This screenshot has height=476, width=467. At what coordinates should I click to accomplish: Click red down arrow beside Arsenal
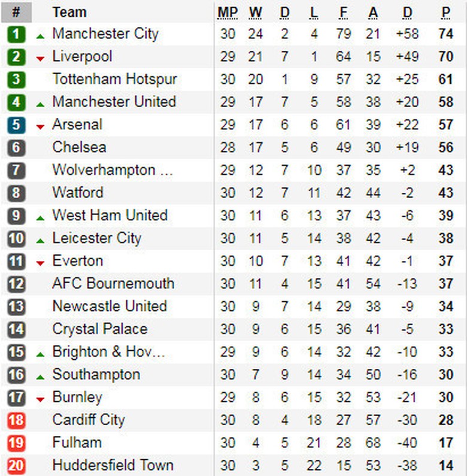point(41,126)
